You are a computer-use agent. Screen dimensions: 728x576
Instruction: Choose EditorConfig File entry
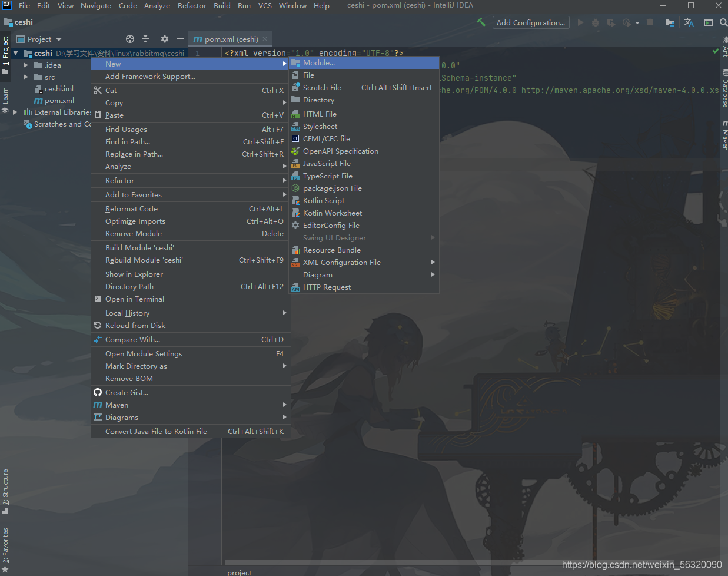[365, 226]
